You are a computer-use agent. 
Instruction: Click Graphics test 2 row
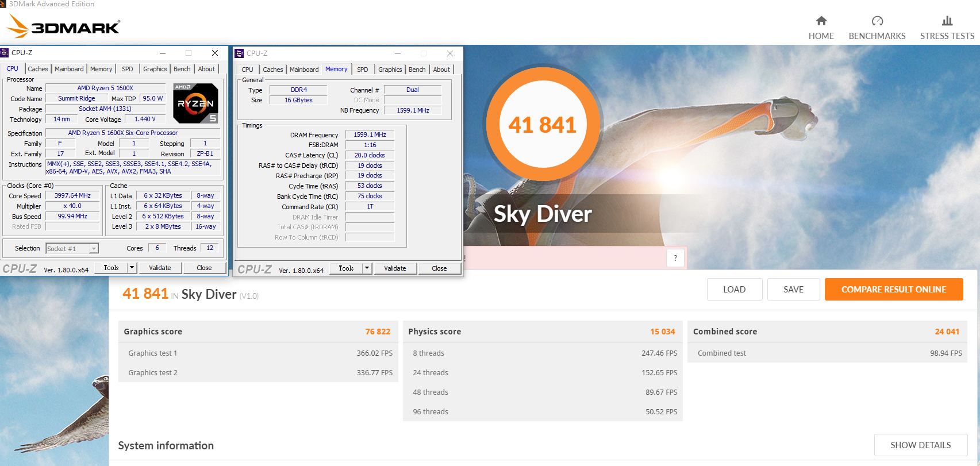click(x=258, y=372)
